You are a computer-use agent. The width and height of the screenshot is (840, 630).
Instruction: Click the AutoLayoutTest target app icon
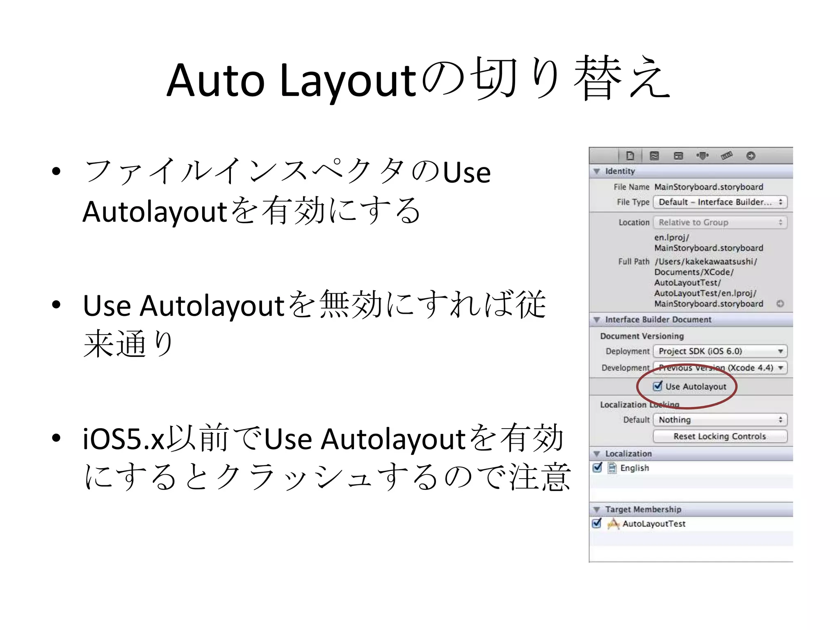point(613,524)
